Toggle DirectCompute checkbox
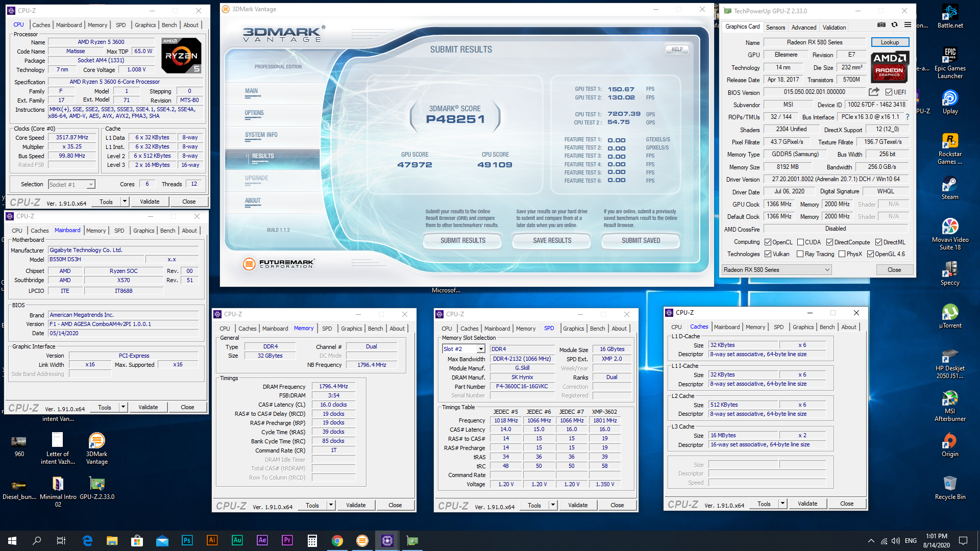980x551 pixels. pyautogui.click(x=829, y=242)
